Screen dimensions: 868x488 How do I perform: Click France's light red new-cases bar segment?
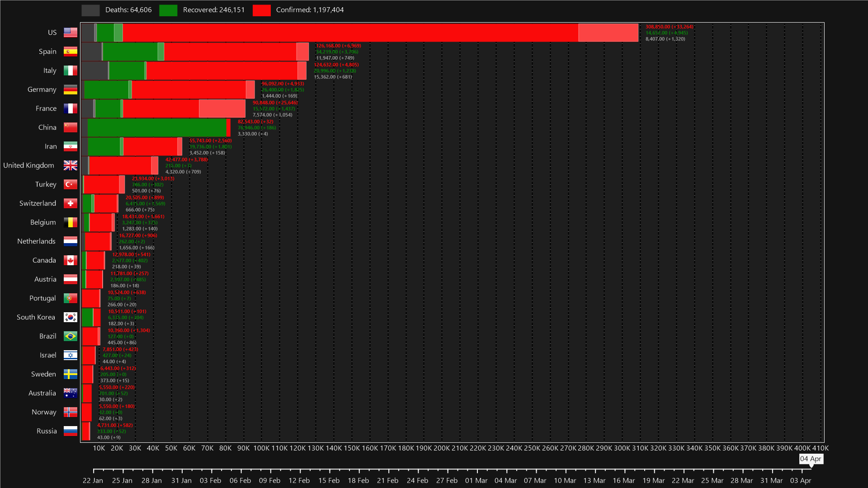(x=222, y=108)
